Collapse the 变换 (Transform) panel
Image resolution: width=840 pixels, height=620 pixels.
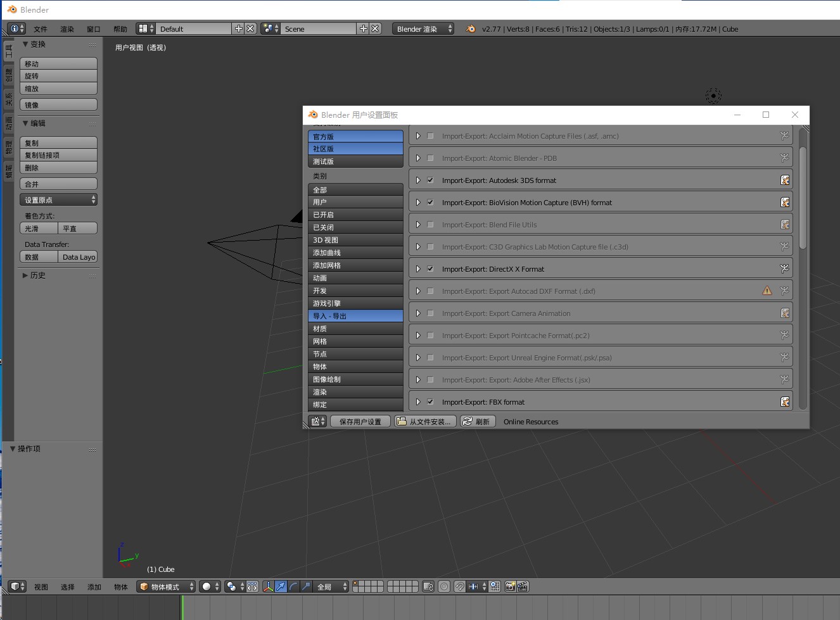[25, 44]
